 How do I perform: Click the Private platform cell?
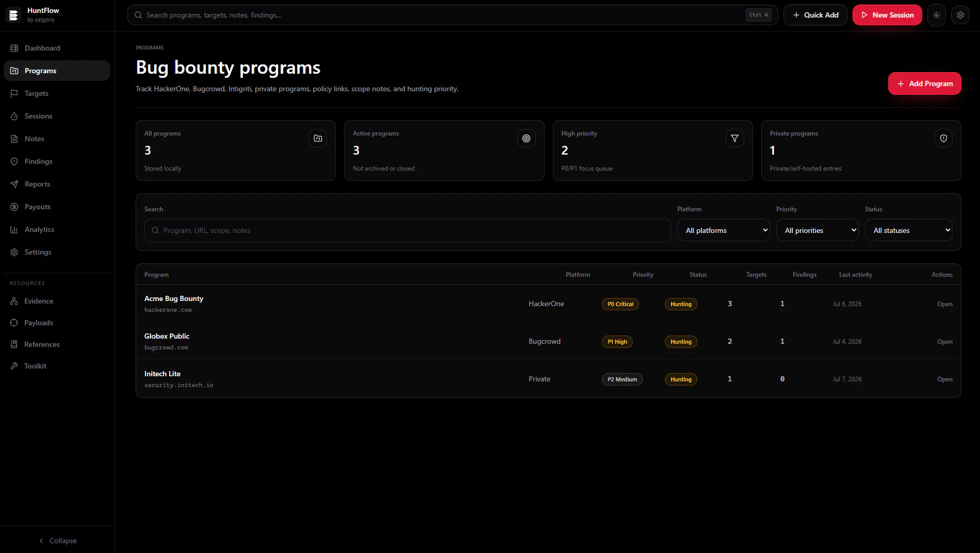pos(539,379)
